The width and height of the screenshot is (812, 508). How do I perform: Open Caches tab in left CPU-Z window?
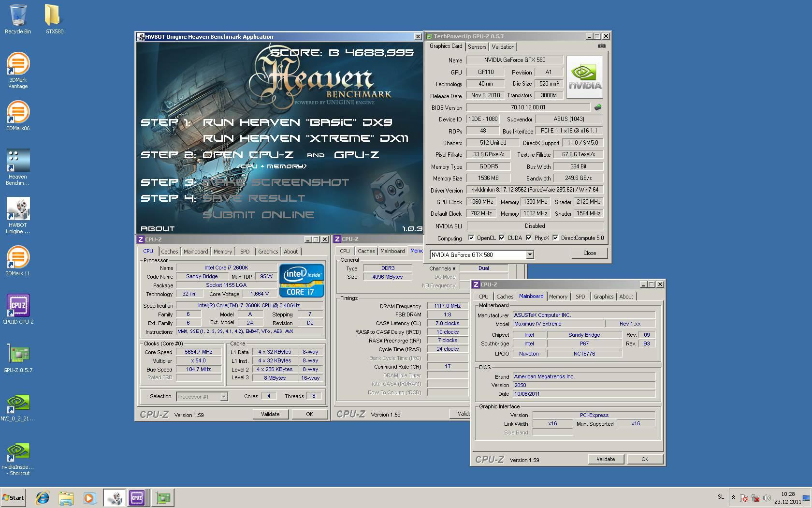(169, 252)
